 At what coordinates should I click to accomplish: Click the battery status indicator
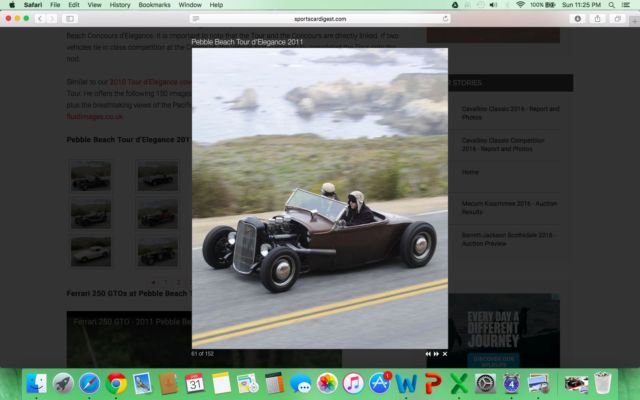tap(543, 5)
